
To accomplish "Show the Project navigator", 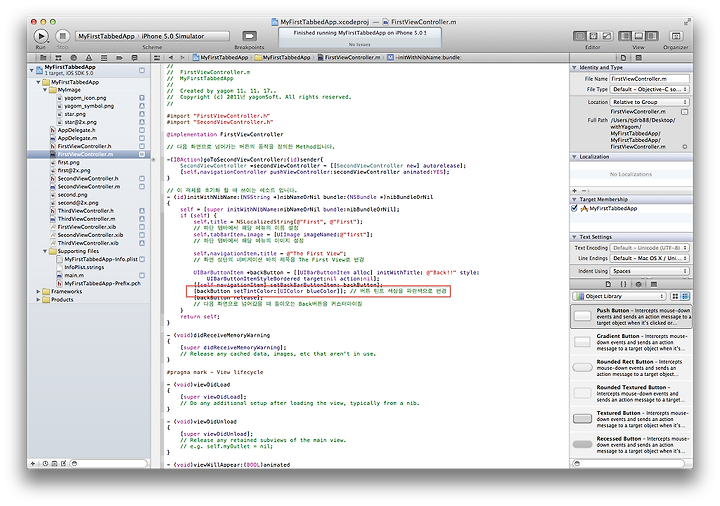I will (x=43, y=58).
